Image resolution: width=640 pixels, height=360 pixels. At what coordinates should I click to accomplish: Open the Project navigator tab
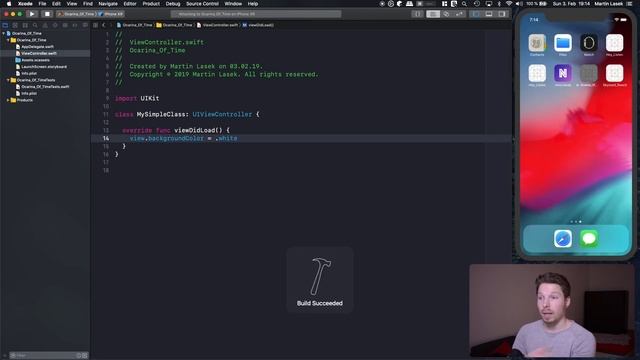point(5,25)
